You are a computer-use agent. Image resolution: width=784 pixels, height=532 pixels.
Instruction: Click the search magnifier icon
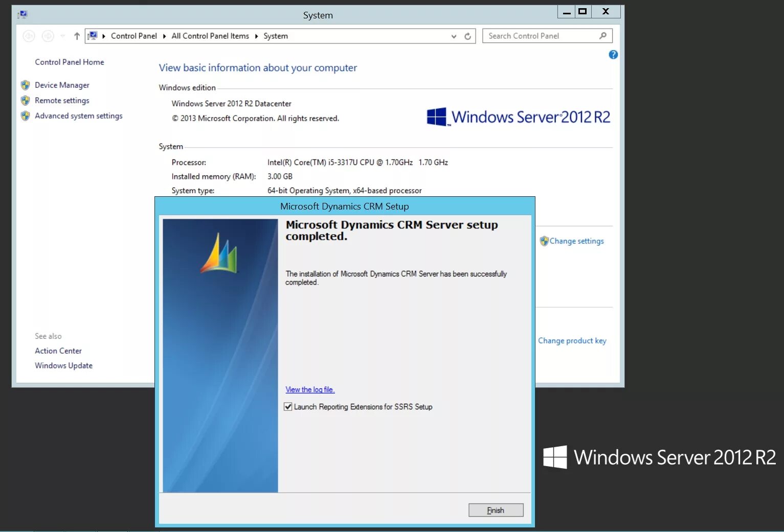pos(603,36)
